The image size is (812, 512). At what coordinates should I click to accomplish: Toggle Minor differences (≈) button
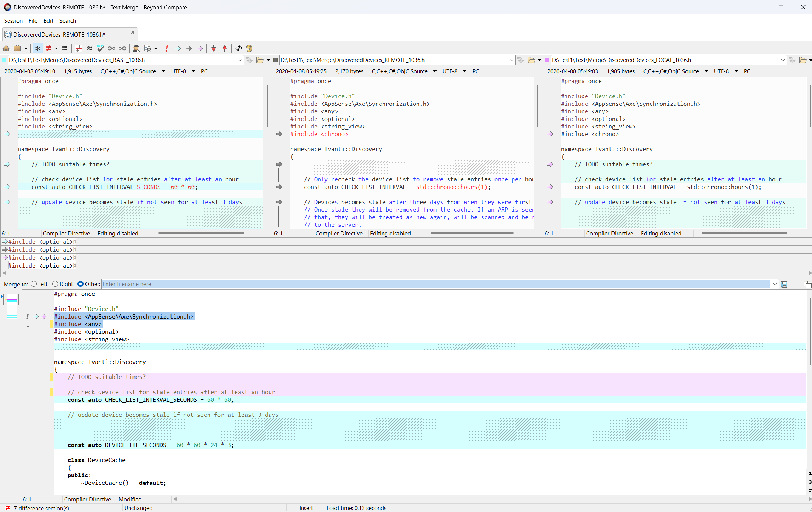[90, 48]
